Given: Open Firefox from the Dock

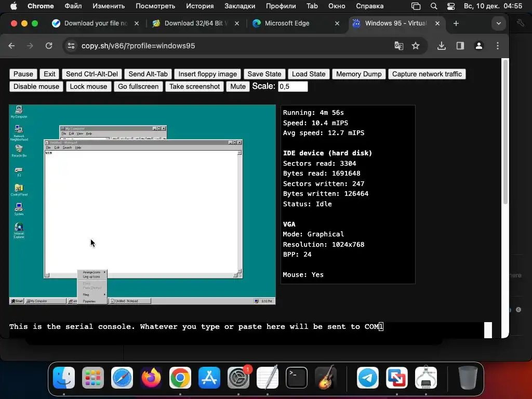Looking at the screenshot, I should click(151, 378).
